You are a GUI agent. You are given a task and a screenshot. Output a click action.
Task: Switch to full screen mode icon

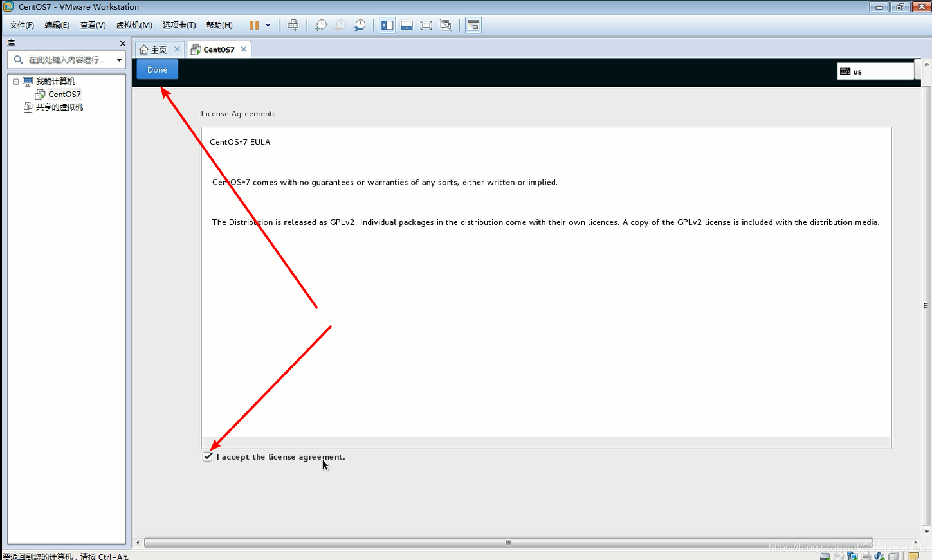(x=426, y=25)
